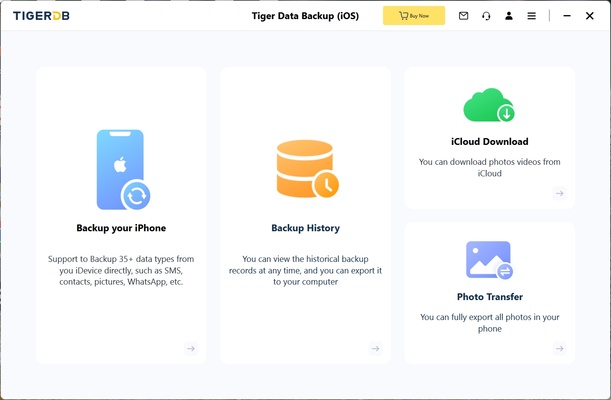Screen dimensions: 611x400
Task: Click the arrow on Backup History card
Action: [375, 348]
